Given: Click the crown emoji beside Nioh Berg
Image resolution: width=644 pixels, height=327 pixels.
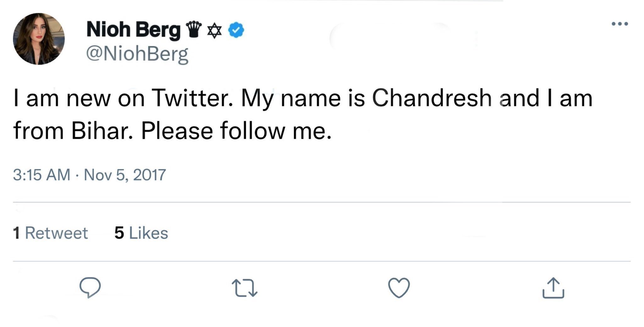Looking at the screenshot, I should (x=194, y=30).
